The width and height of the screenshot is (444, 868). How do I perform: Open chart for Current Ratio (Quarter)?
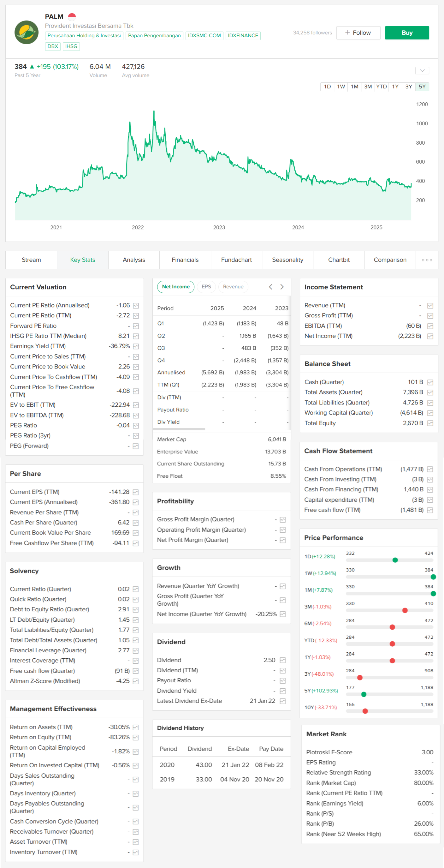(136, 589)
